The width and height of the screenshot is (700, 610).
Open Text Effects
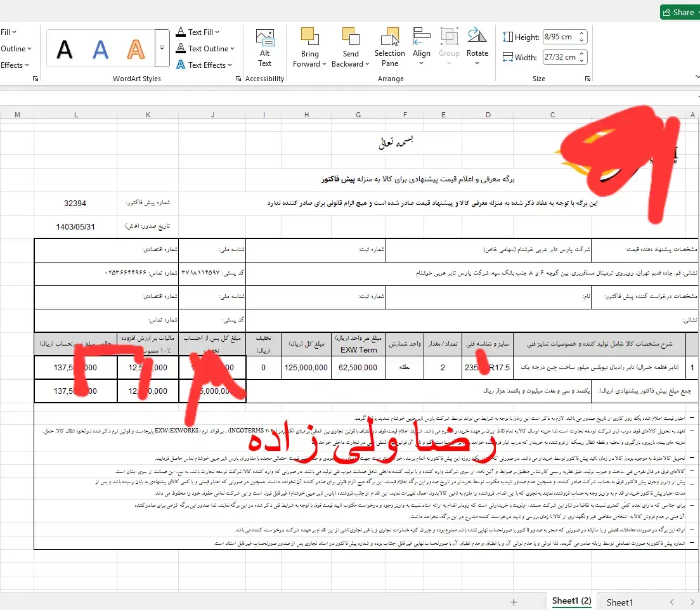pos(202,65)
